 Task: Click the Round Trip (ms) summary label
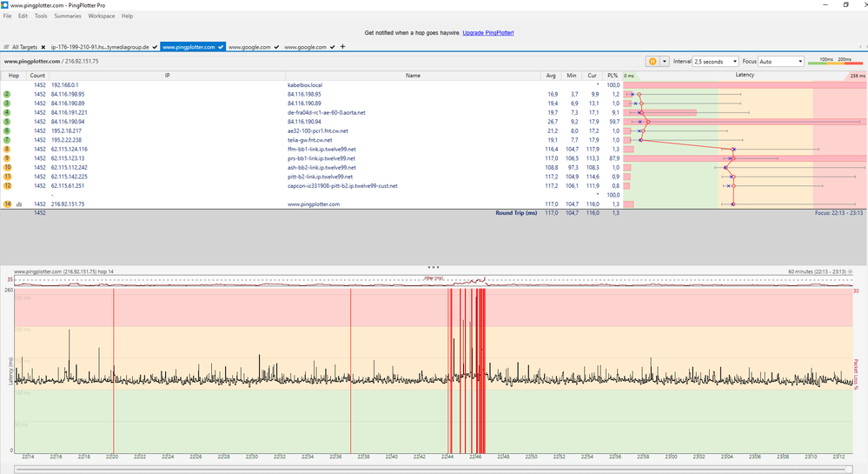pyautogui.click(x=516, y=213)
